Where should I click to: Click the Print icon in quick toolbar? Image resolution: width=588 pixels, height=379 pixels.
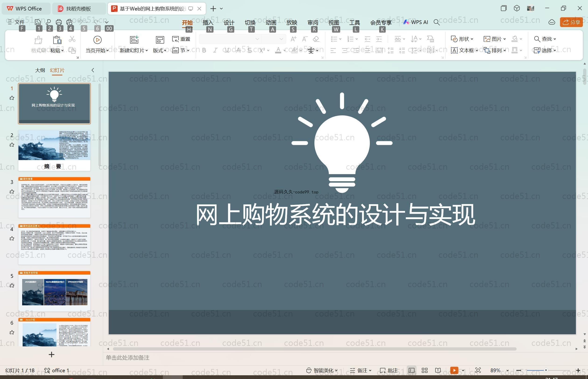pyautogui.click(x=59, y=22)
